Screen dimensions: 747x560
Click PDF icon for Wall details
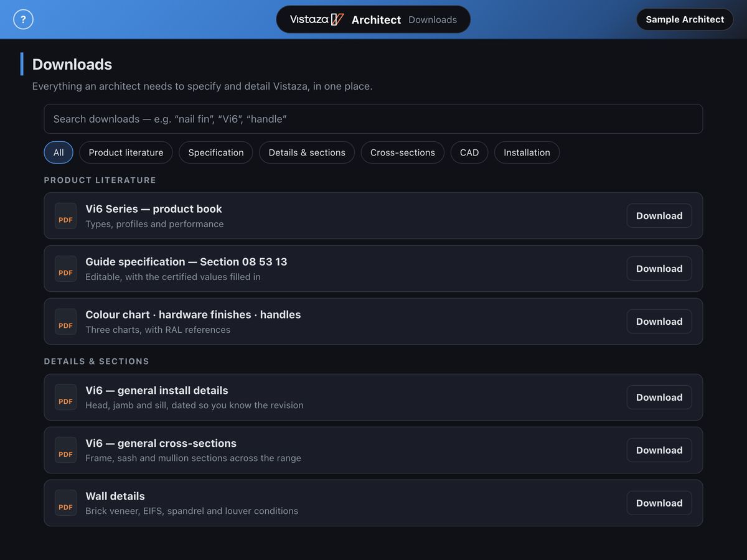click(65, 503)
